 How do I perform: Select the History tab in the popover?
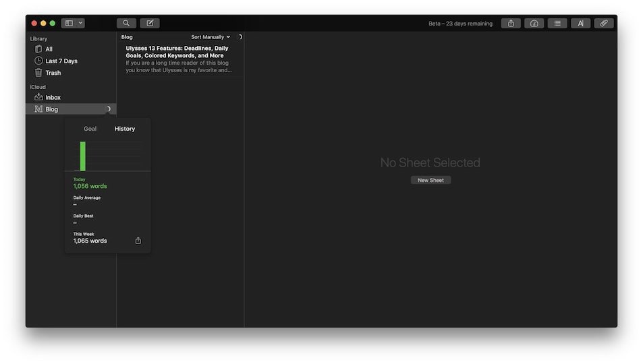(x=125, y=129)
